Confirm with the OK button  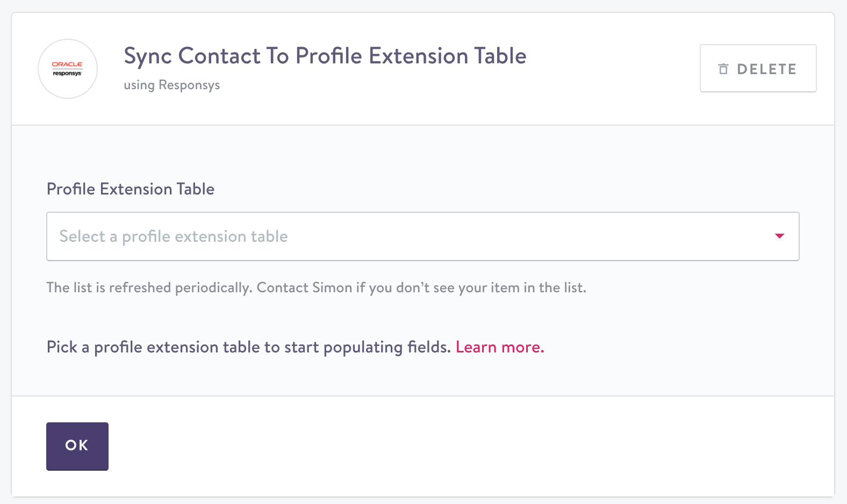77,446
